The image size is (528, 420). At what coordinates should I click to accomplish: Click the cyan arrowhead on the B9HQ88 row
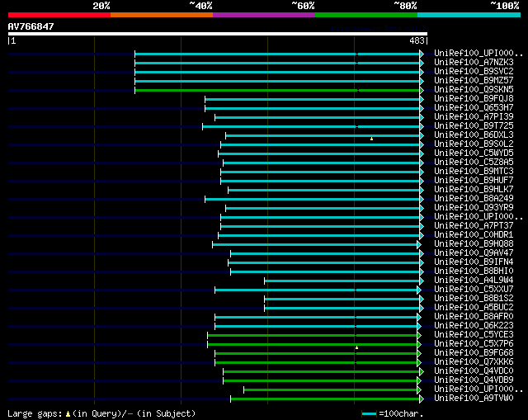pos(419,244)
